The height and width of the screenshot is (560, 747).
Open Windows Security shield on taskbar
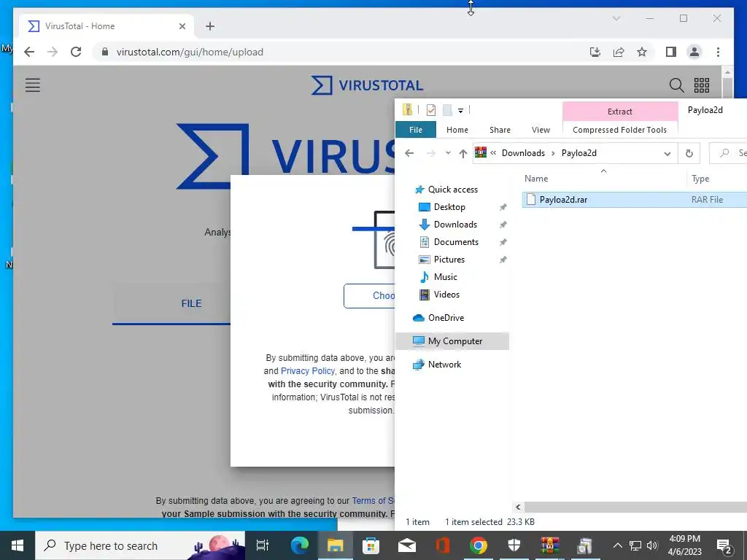(514, 545)
